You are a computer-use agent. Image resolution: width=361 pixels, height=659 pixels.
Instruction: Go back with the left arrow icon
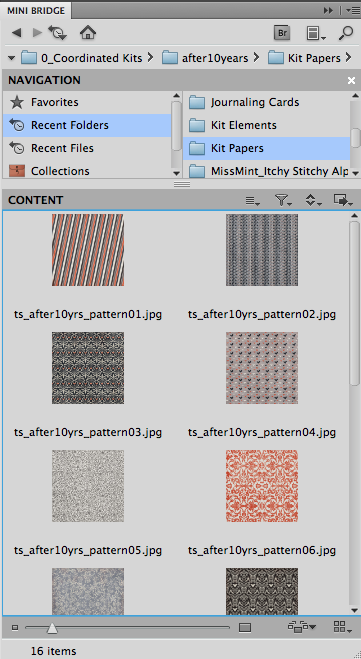17,32
